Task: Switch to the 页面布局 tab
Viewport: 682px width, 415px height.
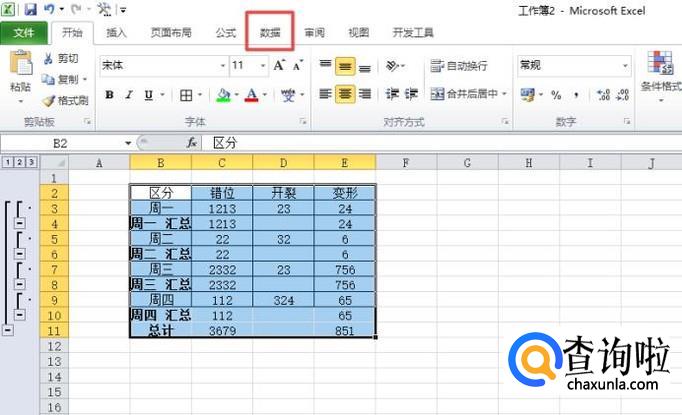Action: tap(171, 33)
